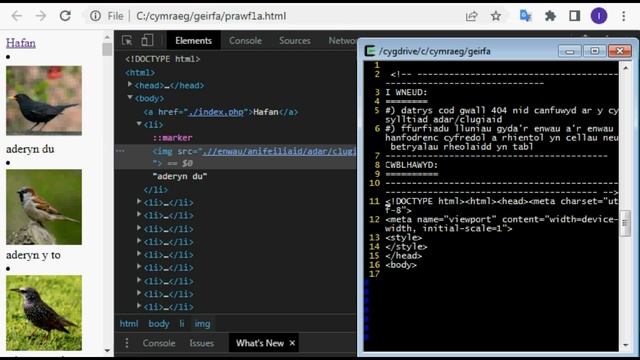This screenshot has height=360, width=640.
Task: Click the page scrollbar down arrow
Action: (107, 350)
